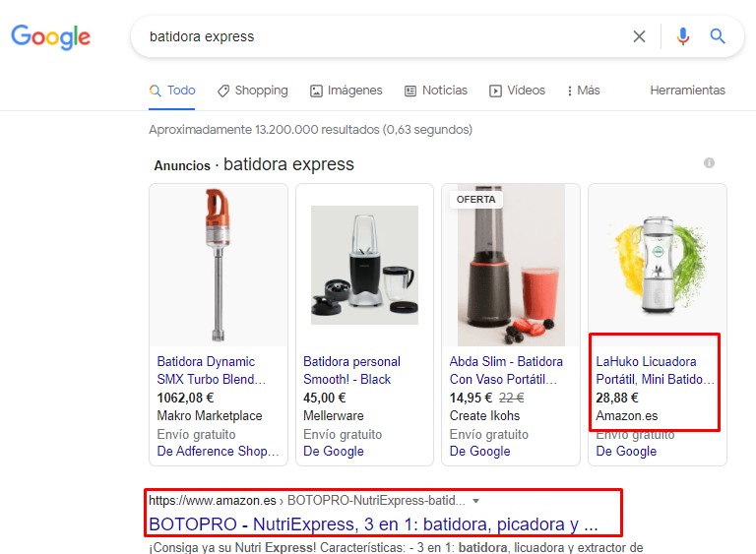Open the LaHuko Licuadora Portátil link
Viewport: 756px width, 554px height.
point(655,370)
